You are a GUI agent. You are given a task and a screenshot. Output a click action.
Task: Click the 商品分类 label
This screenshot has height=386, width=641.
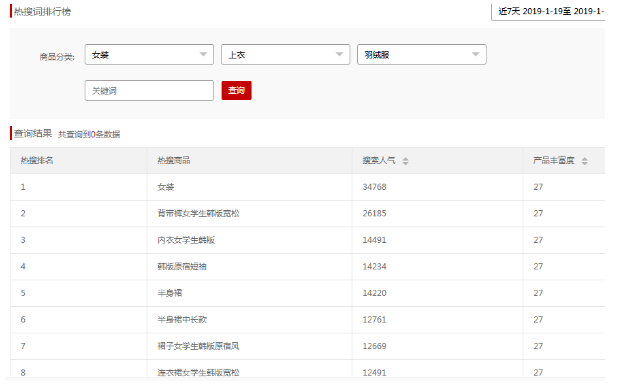[x=57, y=57]
